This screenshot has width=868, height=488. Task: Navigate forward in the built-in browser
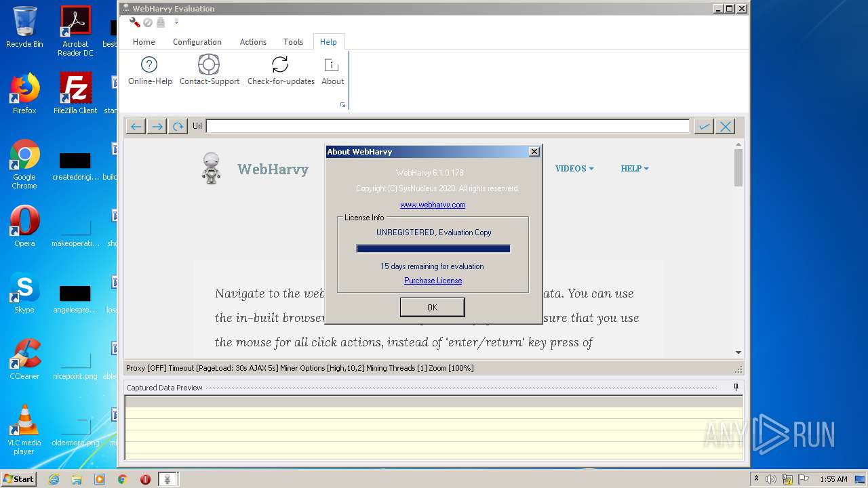pyautogui.click(x=157, y=126)
